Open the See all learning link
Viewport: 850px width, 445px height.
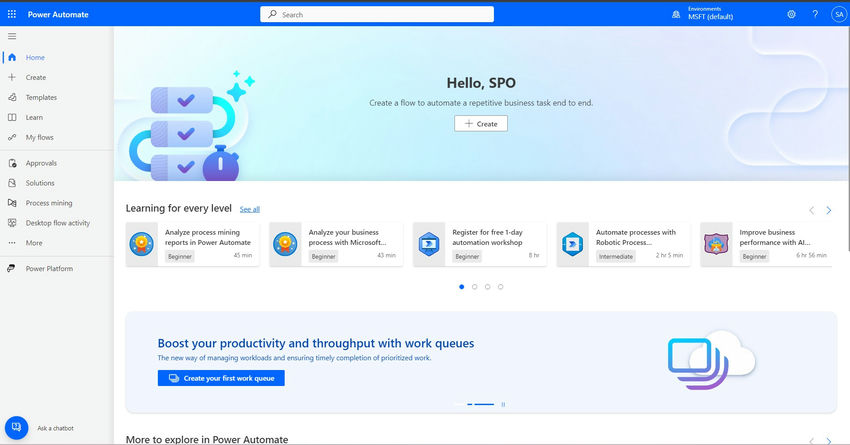(250, 209)
